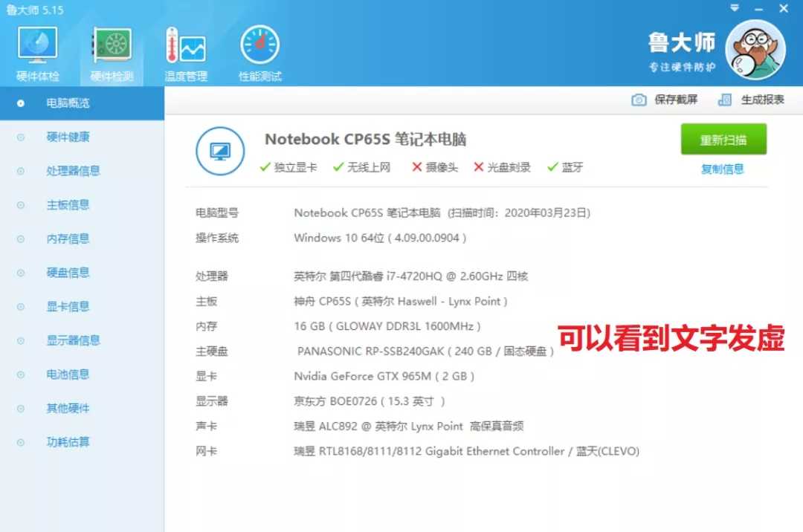Open 显卡信息 graphics card info
This screenshot has height=532, width=803.
click(x=68, y=306)
